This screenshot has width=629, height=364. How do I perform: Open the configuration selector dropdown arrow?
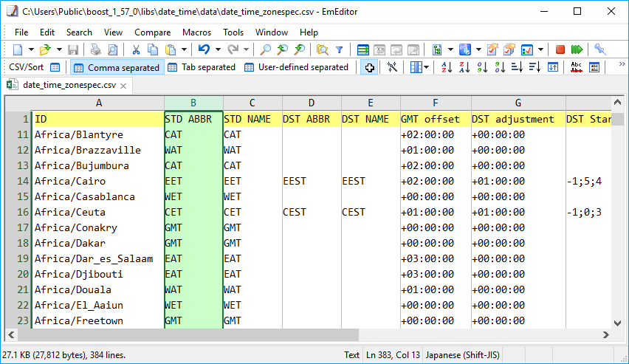[478, 49]
